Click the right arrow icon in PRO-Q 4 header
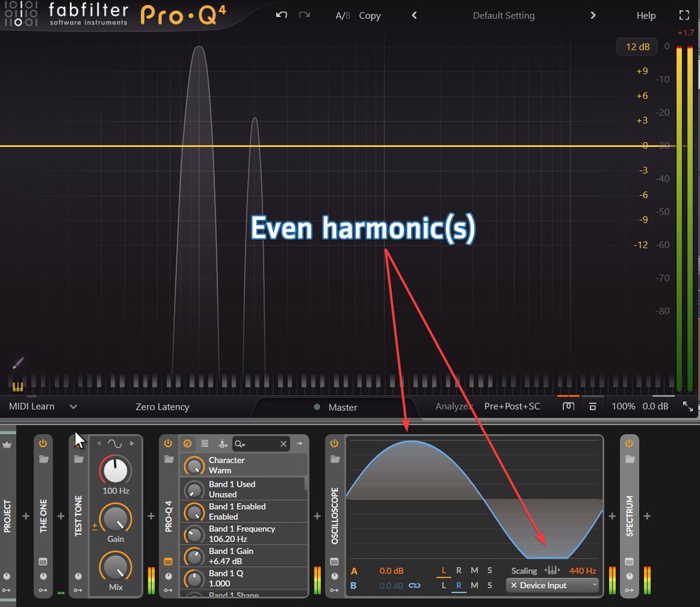Image resolution: width=700 pixels, height=607 pixels. 299,444
